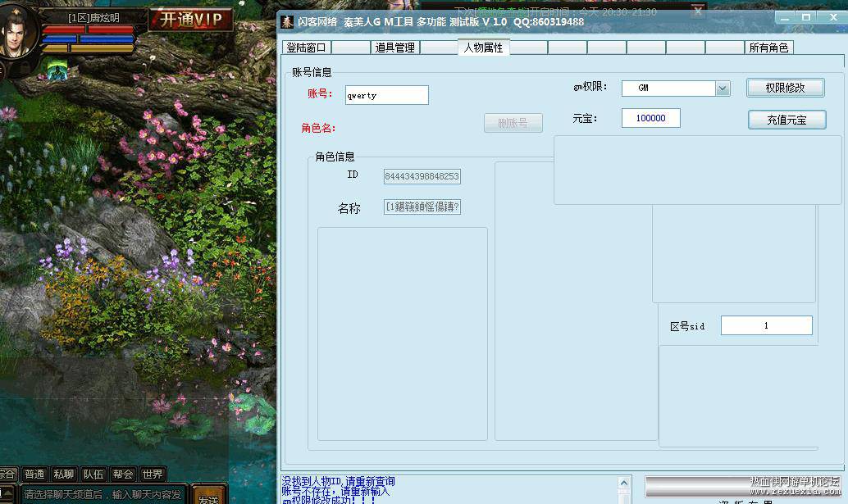Focus the 账号 input containing qwerty
848x504 pixels.
[x=386, y=95]
